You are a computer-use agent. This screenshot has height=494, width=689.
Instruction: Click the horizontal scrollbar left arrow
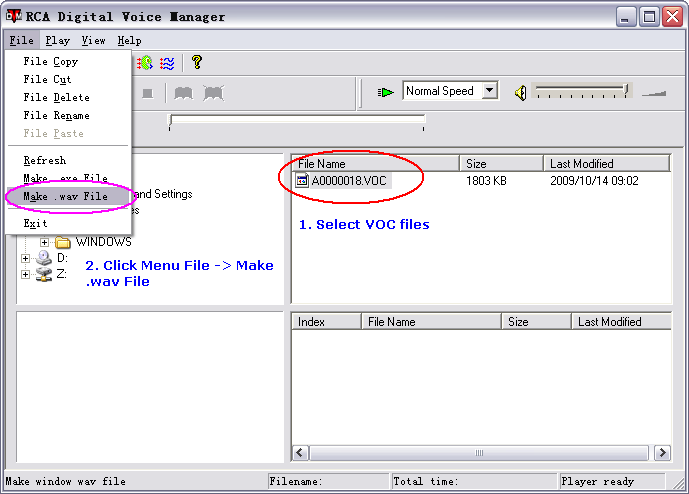301,453
